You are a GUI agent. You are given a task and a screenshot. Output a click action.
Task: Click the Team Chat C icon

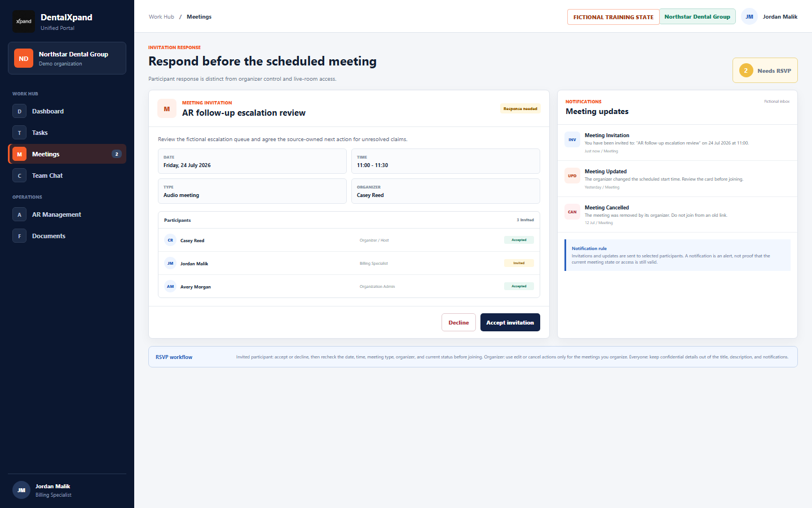pos(19,176)
